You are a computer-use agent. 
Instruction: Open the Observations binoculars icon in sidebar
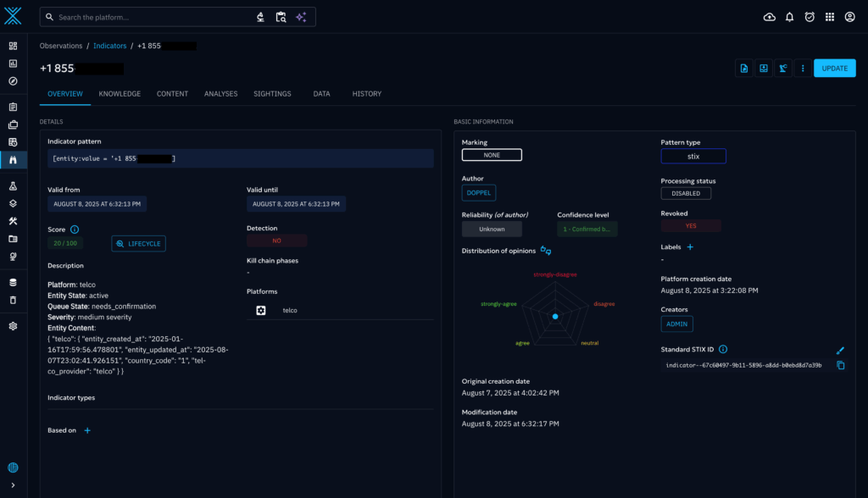pyautogui.click(x=13, y=159)
